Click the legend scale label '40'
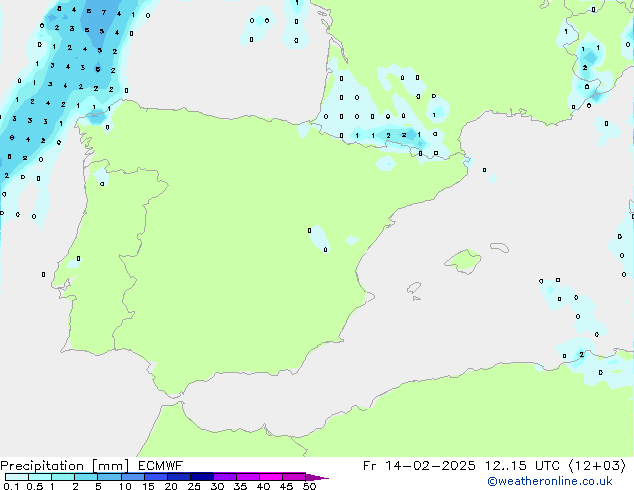The width and height of the screenshot is (634, 490). coord(263,486)
